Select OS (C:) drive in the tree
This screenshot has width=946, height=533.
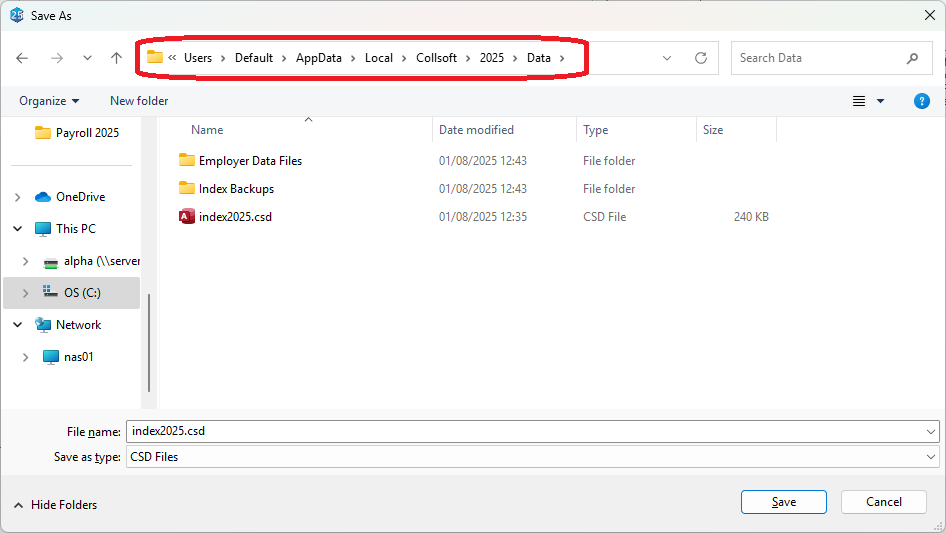point(82,293)
